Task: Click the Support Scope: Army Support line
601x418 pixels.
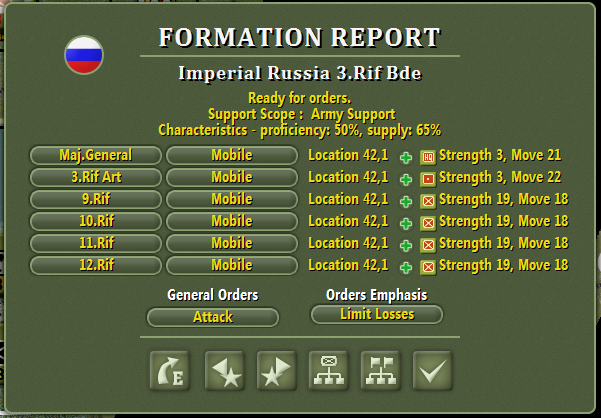Action: (302, 114)
